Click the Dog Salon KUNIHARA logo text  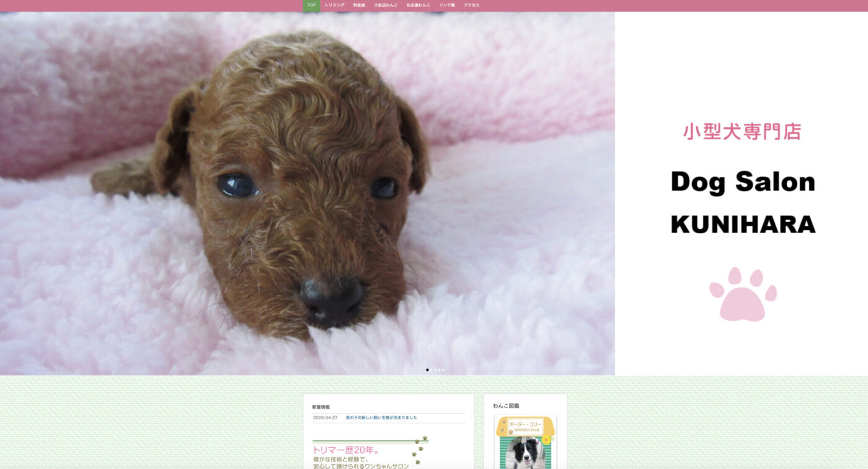click(x=743, y=202)
